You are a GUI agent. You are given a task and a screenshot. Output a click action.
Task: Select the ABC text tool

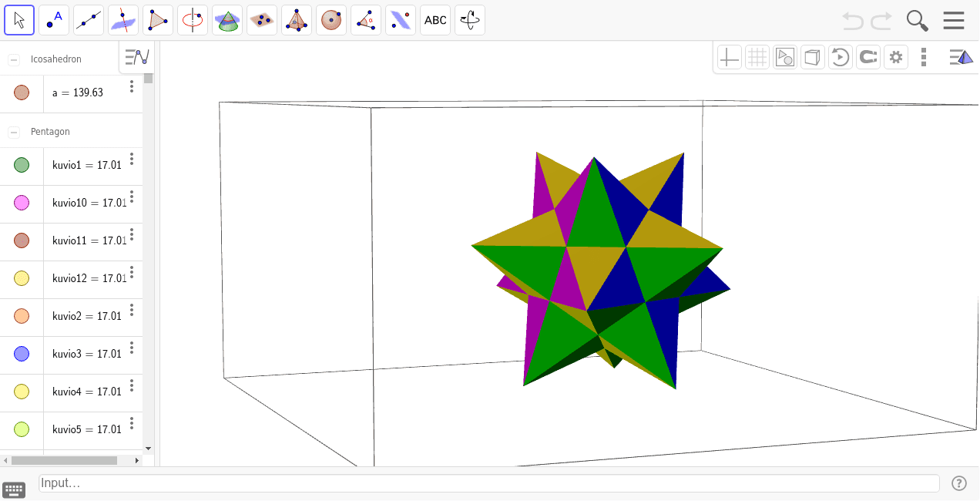(x=435, y=20)
